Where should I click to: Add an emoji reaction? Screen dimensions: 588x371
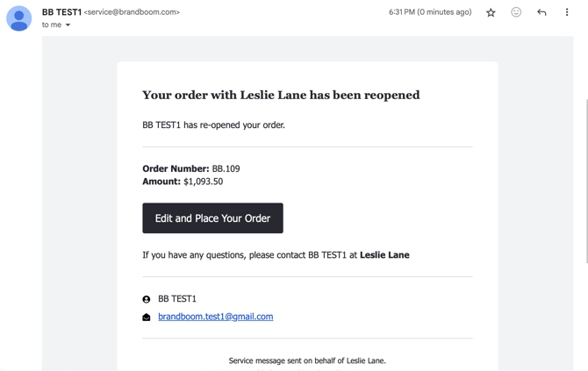coord(516,12)
